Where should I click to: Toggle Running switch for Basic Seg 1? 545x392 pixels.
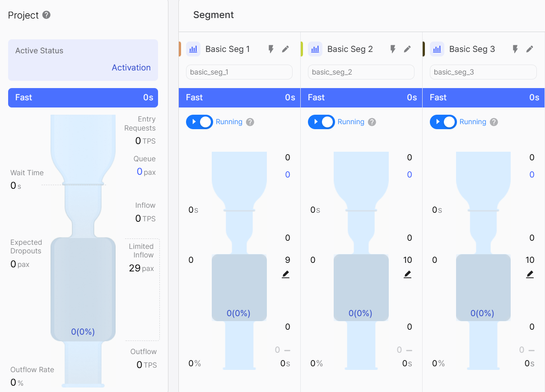[199, 122]
